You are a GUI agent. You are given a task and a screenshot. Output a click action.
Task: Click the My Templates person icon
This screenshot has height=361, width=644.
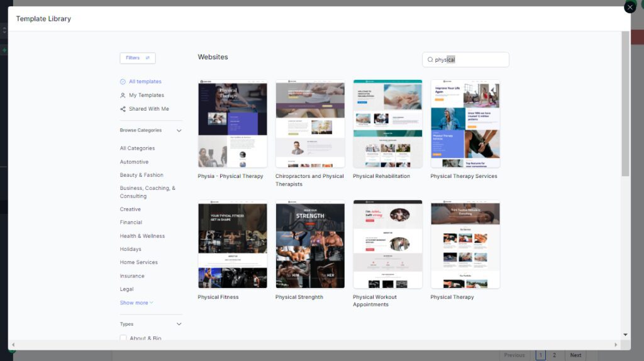(x=123, y=96)
